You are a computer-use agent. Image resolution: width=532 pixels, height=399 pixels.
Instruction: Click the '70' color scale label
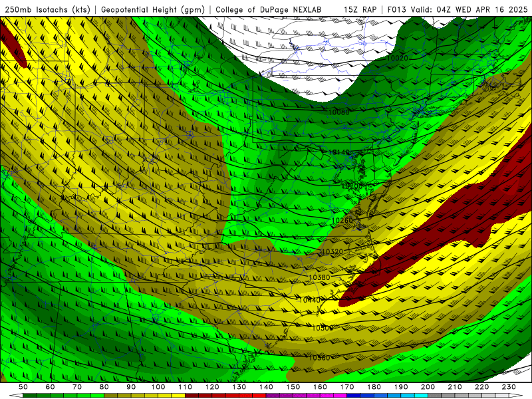tap(77, 387)
